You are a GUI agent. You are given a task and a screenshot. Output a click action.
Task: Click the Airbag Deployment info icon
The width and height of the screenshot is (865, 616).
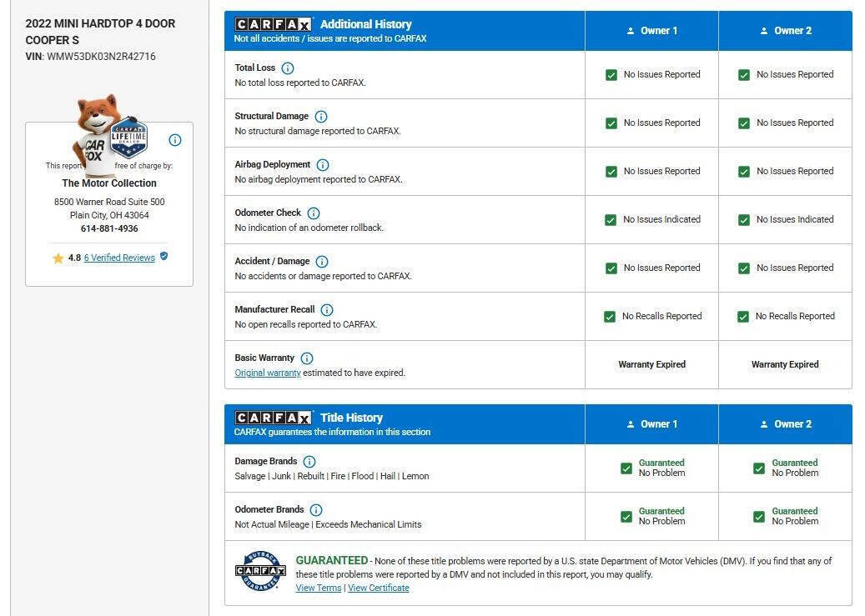(x=323, y=165)
